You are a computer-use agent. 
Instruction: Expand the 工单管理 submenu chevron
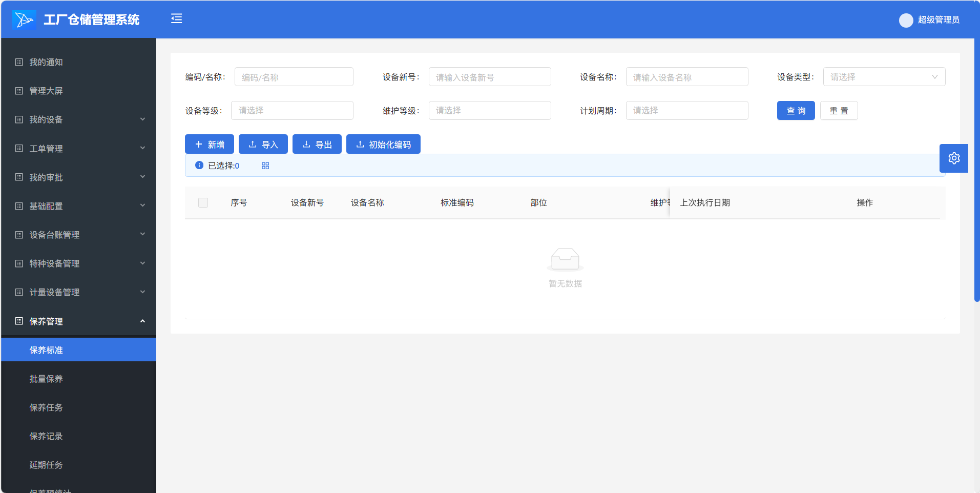(142, 148)
